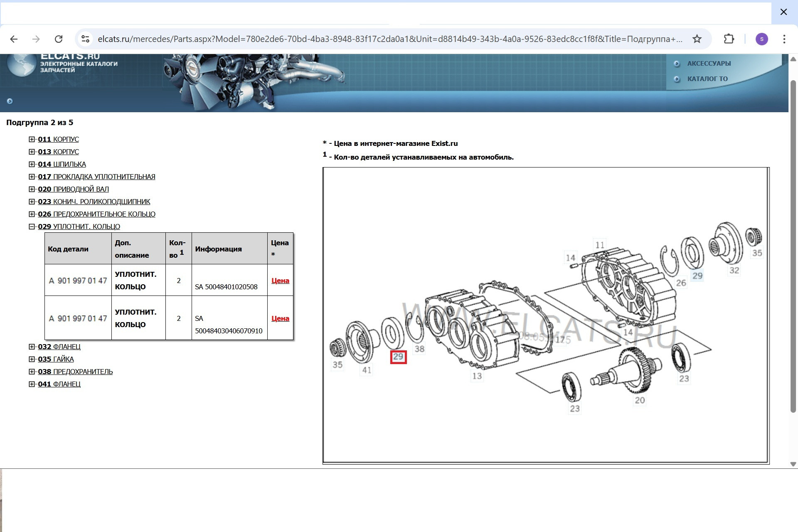
Task: Click the URL address bar field
Action: [390, 39]
